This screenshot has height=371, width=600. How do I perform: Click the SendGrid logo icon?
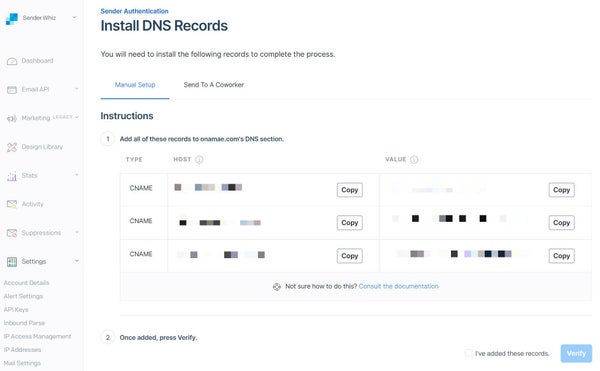(12, 19)
